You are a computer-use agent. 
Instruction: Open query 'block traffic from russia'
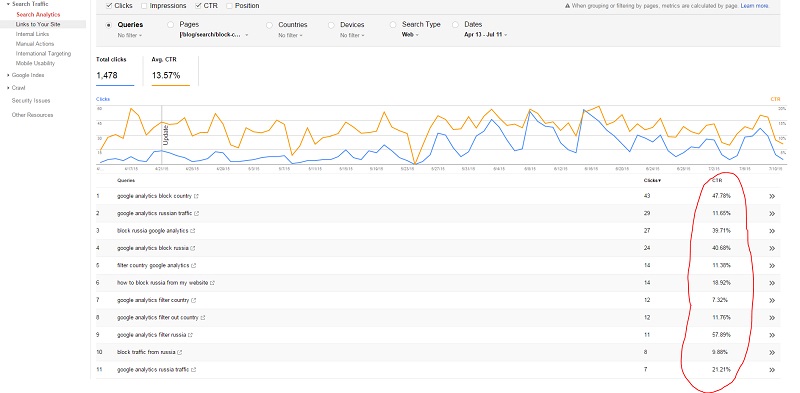coord(146,352)
